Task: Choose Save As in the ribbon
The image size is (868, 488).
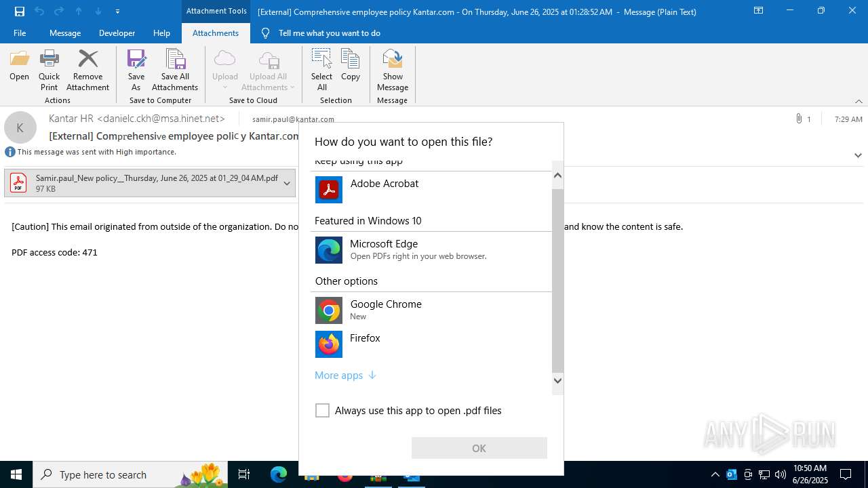Action: [x=136, y=70]
